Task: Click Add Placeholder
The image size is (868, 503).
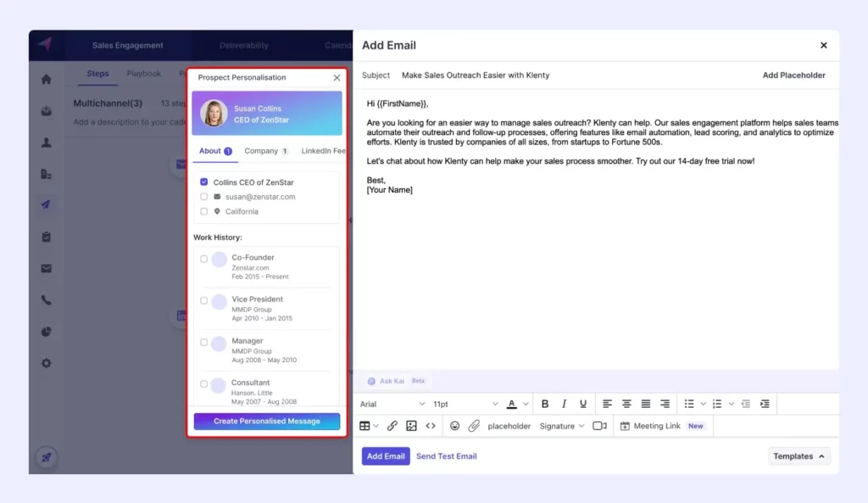Action: coord(793,75)
